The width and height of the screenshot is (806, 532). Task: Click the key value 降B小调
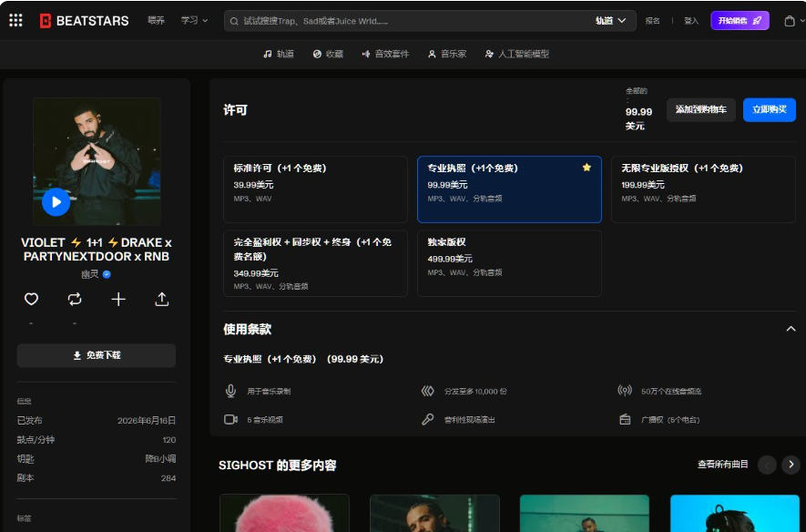click(x=160, y=458)
